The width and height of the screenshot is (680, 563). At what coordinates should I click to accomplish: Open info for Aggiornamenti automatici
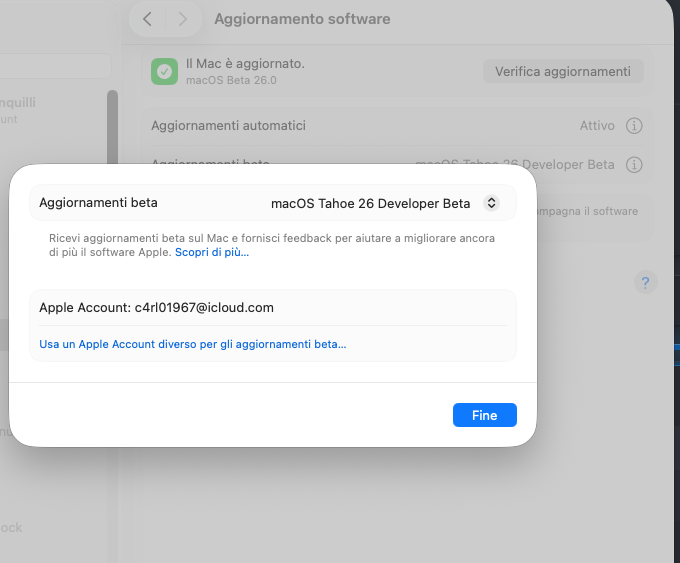[634, 126]
